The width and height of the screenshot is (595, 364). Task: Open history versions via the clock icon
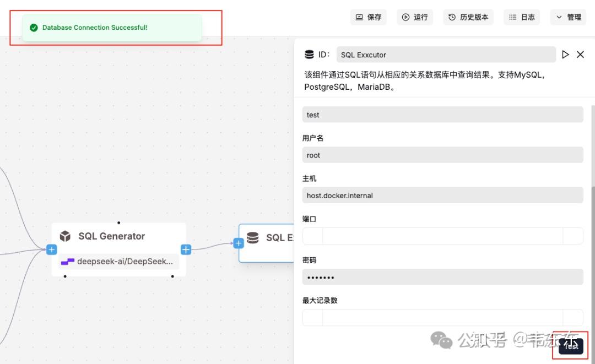click(453, 17)
